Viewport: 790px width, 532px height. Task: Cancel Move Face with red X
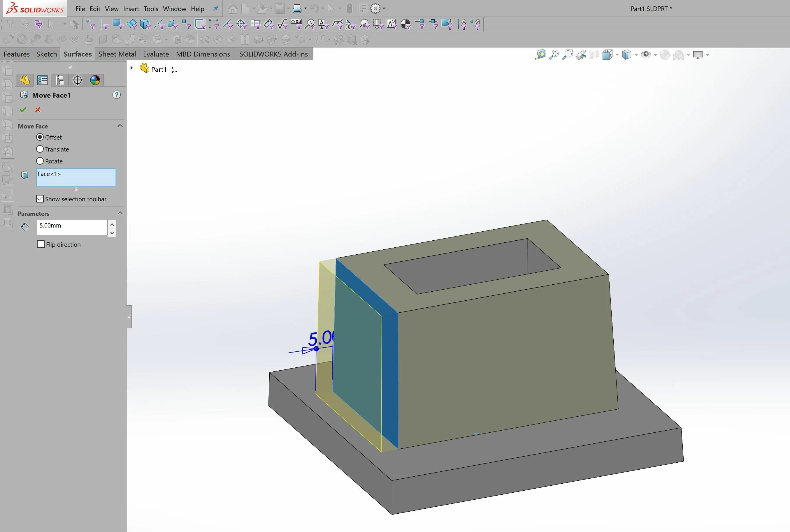[38, 110]
